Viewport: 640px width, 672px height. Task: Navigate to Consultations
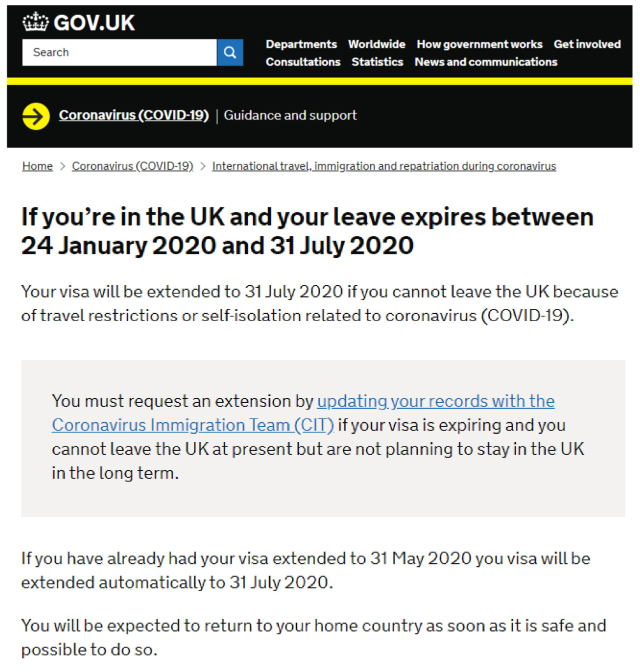(303, 62)
